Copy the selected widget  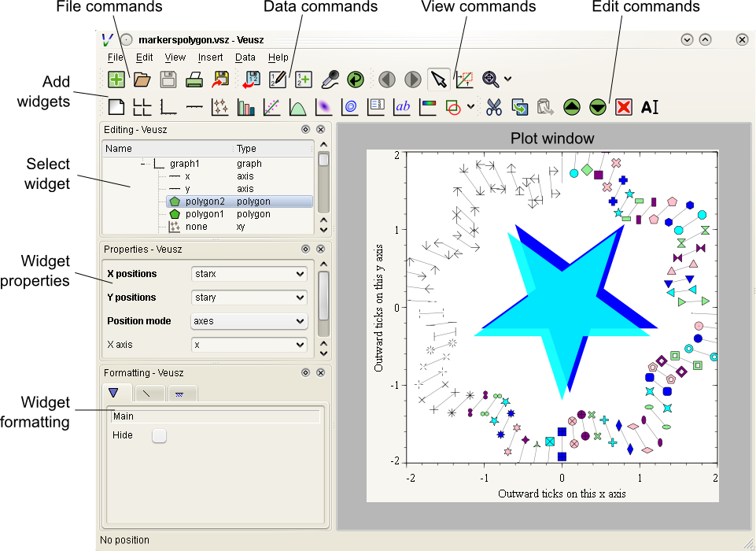520,107
